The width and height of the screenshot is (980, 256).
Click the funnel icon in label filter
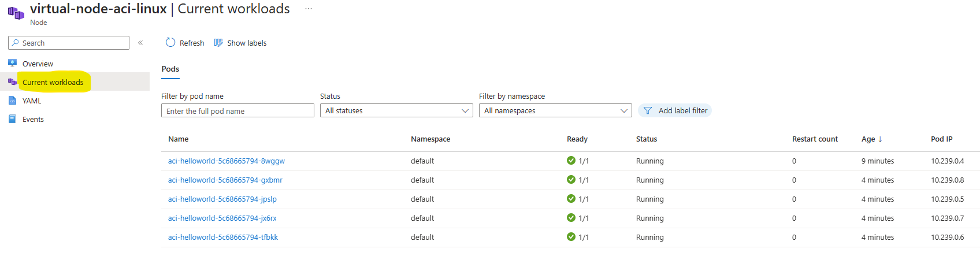tap(648, 110)
